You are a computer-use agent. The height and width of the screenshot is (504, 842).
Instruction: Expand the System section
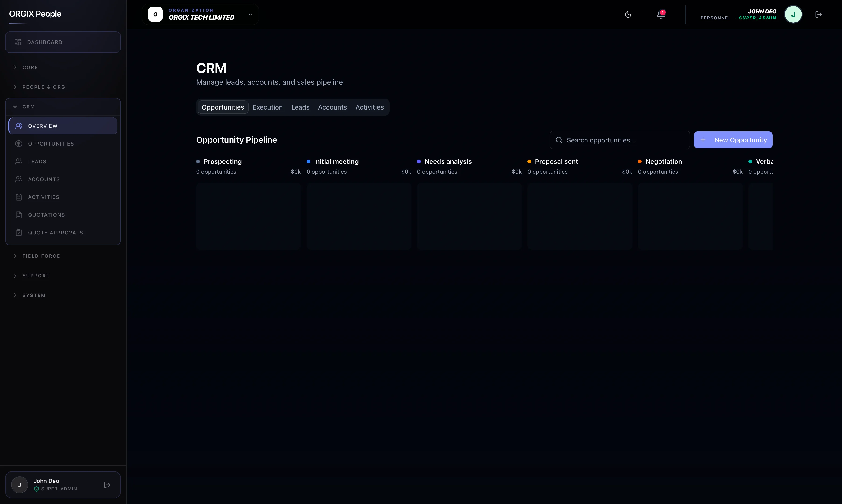pyautogui.click(x=63, y=296)
